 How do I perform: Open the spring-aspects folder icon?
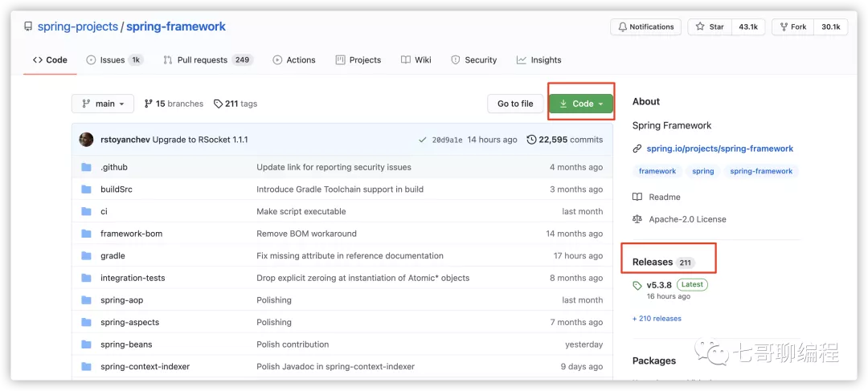point(86,322)
